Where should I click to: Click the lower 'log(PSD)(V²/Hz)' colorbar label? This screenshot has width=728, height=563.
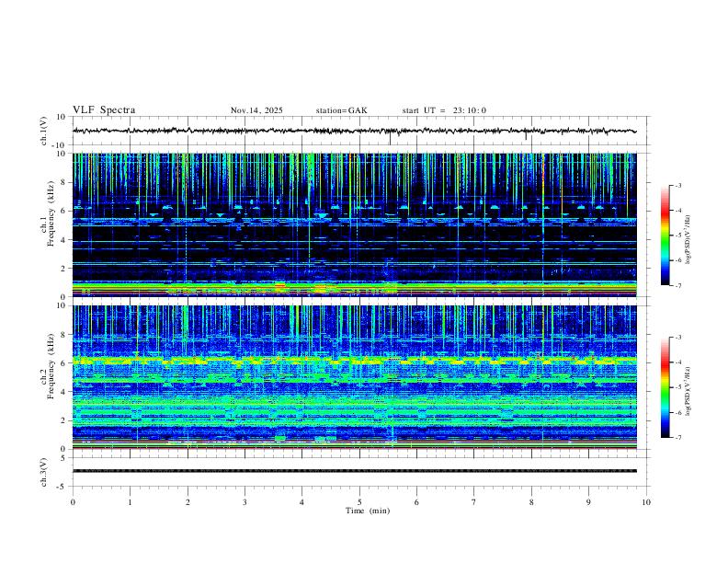click(x=688, y=392)
